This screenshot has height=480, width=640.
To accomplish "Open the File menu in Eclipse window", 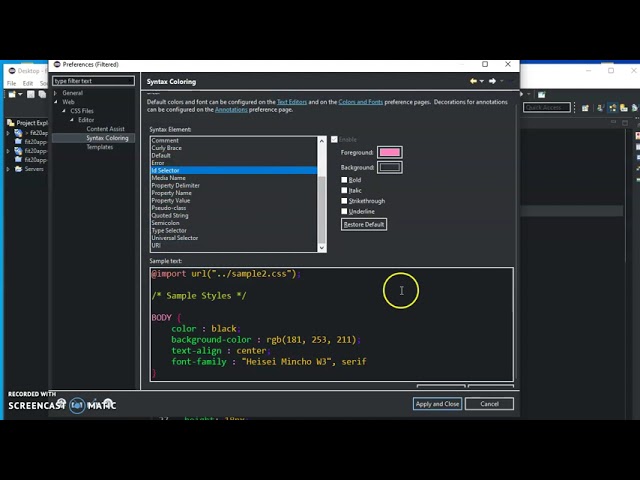I will pyautogui.click(x=11, y=83).
